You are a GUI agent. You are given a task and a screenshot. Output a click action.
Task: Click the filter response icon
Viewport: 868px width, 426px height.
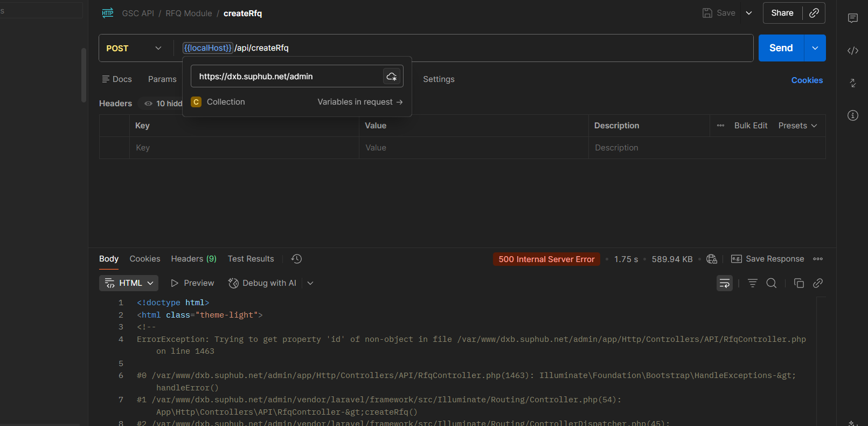click(752, 283)
